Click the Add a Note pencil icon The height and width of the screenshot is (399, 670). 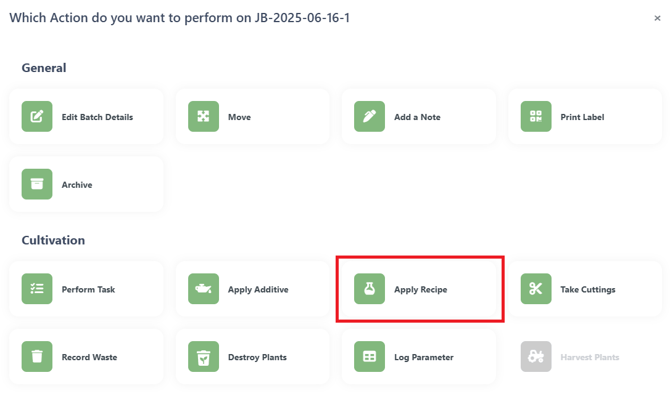370,117
